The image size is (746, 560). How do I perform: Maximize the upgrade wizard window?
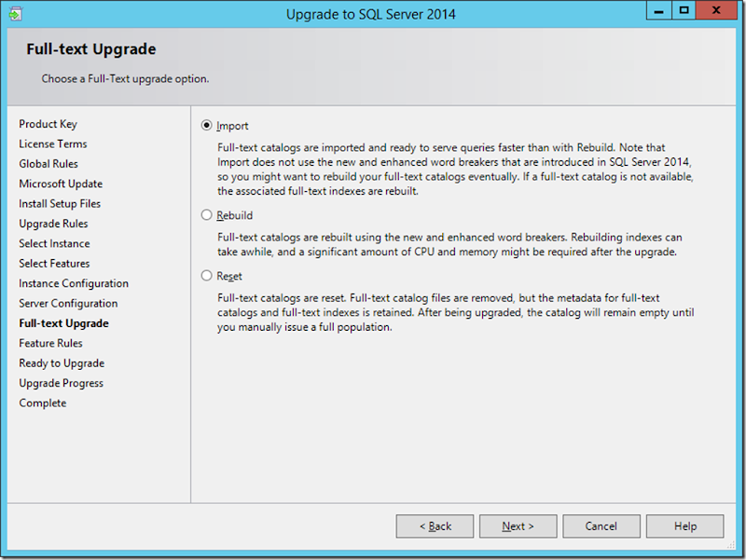point(684,10)
